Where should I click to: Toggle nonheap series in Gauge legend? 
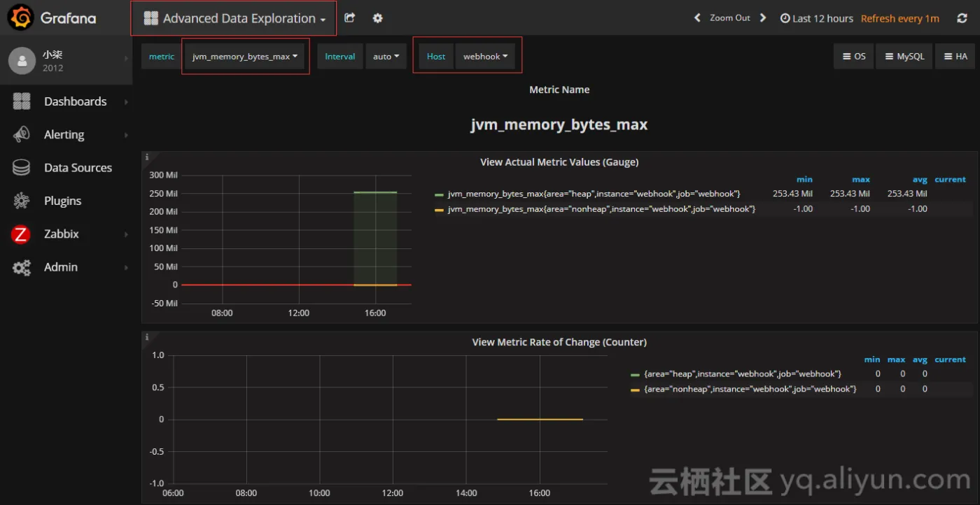click(x=601, y=209)
